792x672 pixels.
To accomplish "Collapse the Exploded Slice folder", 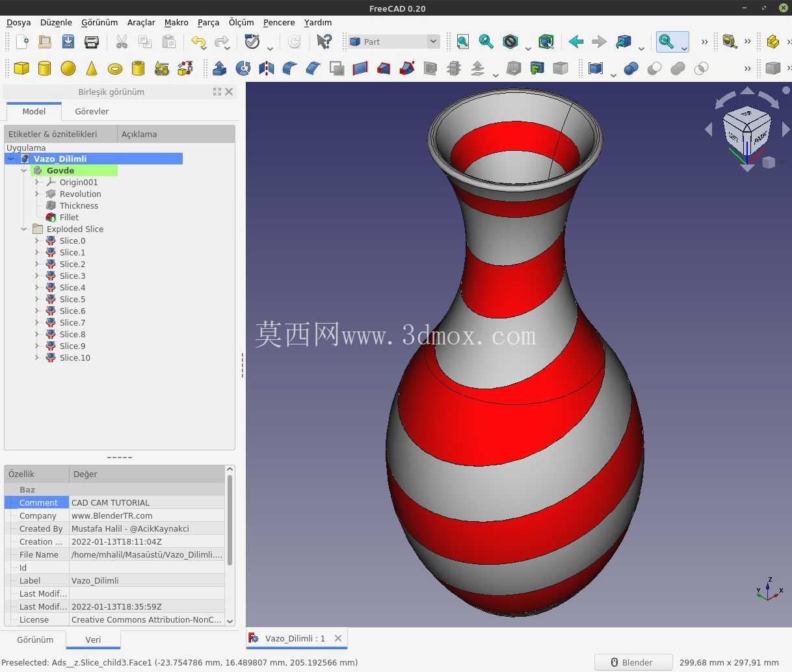I will pos(24,229).
